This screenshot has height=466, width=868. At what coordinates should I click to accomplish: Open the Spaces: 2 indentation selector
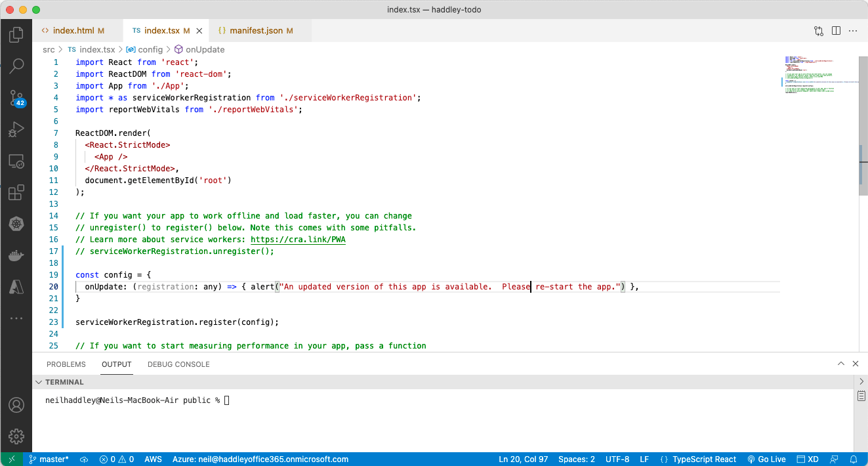tap(576, 459)
